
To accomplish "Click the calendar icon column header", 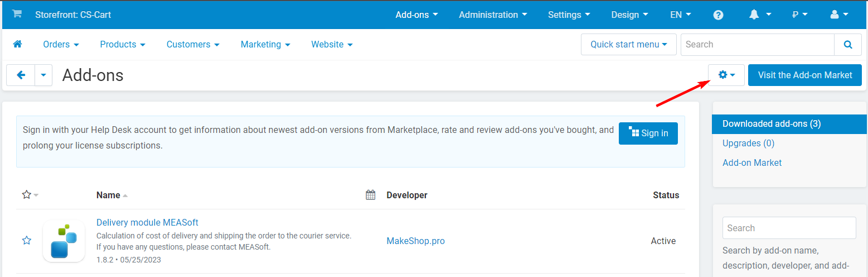I will point(370,195).
